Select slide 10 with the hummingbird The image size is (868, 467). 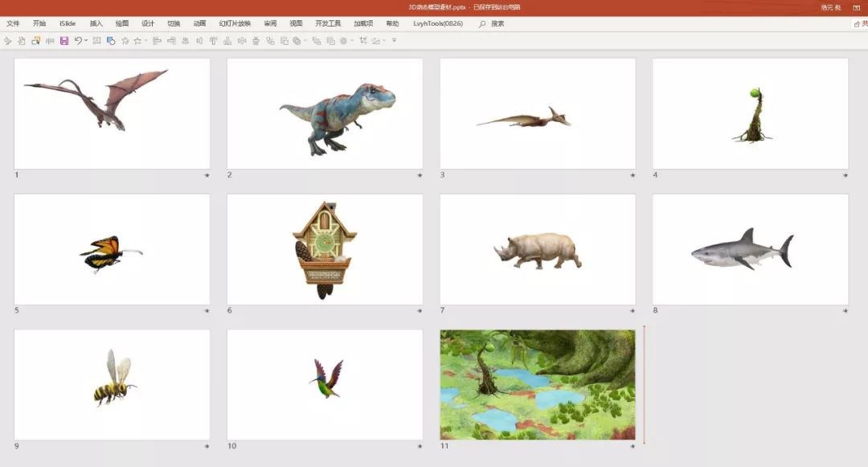pyautogui.click(x=325, y=384)
